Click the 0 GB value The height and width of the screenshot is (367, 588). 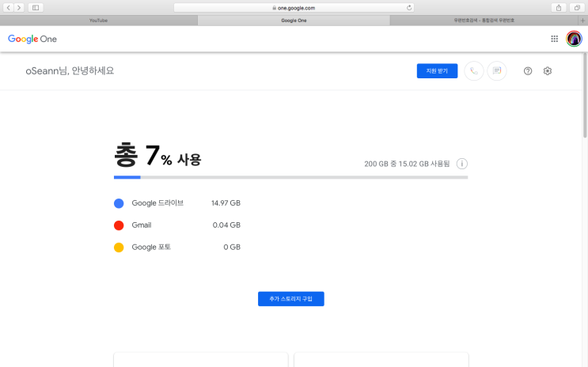[232, 247]
